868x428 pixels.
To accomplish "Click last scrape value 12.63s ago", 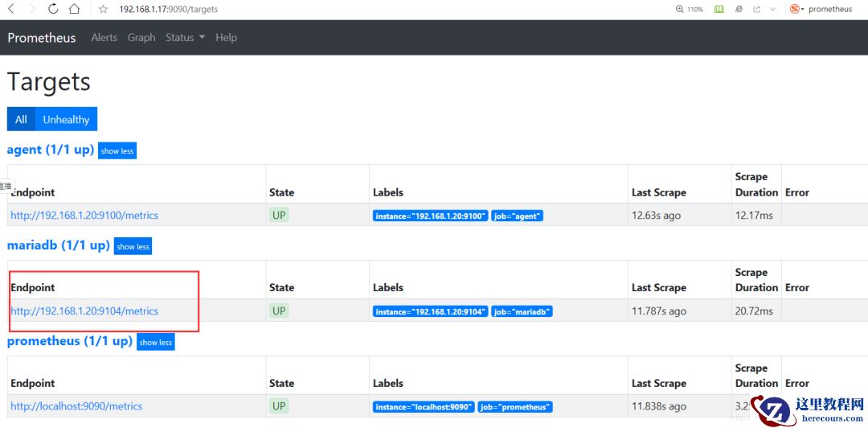I will [x=656, y=215].
